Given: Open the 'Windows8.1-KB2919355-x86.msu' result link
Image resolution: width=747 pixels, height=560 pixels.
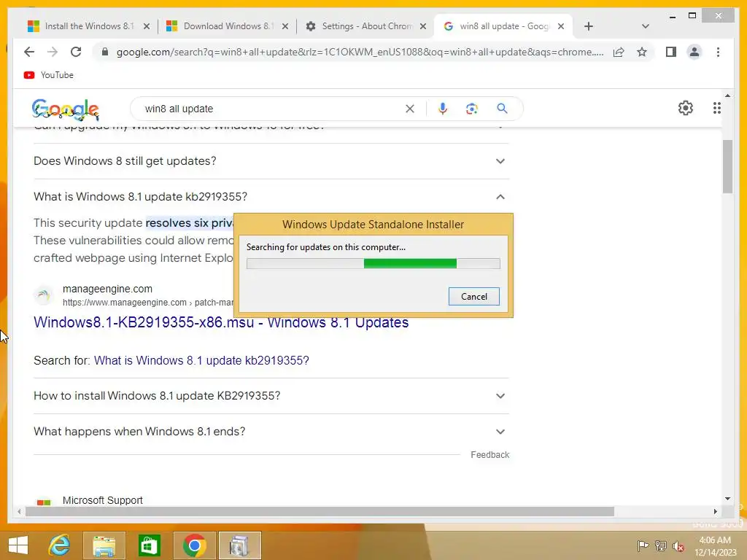Looking at the screenshot, I should coord(221,322).
